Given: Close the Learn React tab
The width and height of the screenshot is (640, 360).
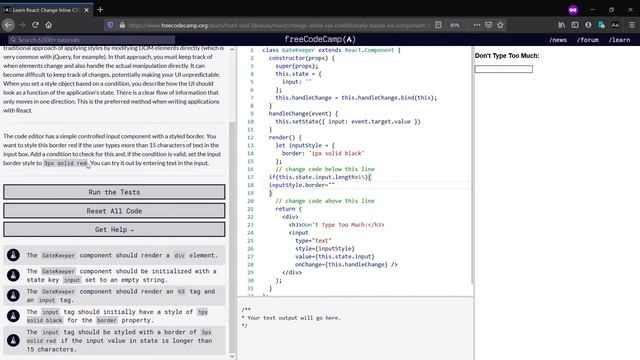Looking at the screenshot, I should coord(87,10).
